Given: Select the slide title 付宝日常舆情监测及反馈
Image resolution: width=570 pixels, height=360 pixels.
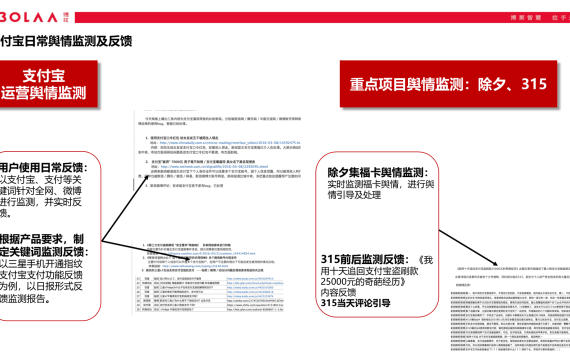Looking at the screenshot, I should [x=66, y=41].
